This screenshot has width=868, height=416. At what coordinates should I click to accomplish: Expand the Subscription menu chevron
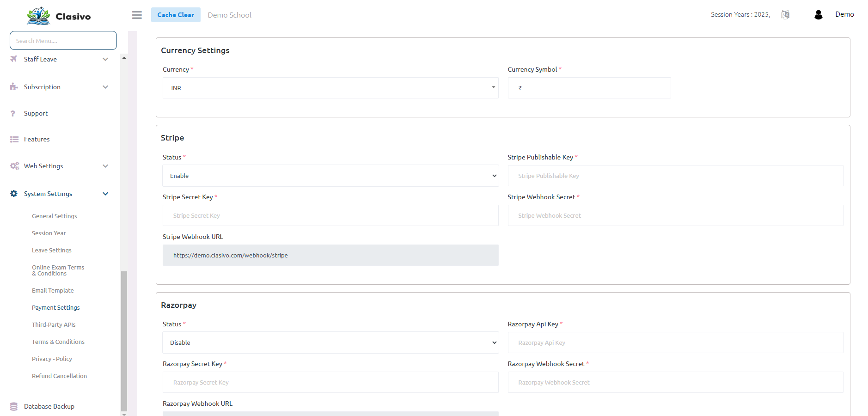105,87
